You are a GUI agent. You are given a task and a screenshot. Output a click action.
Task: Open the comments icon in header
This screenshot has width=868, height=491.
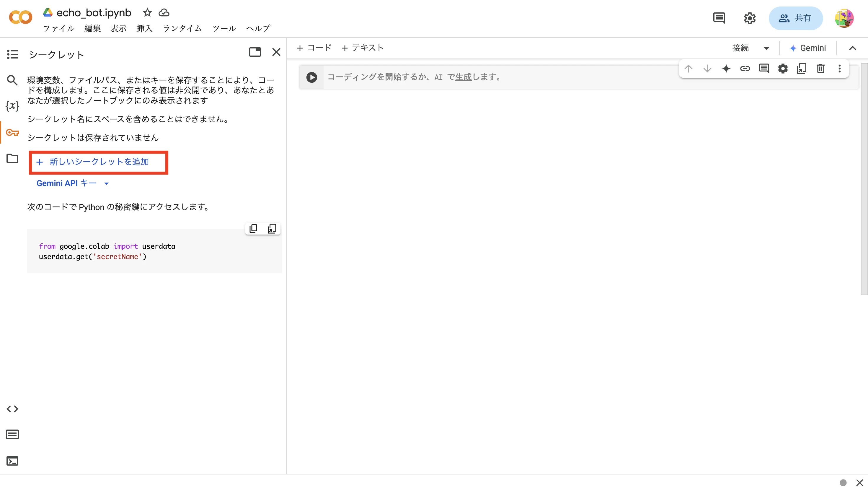(x=719, y=18)
